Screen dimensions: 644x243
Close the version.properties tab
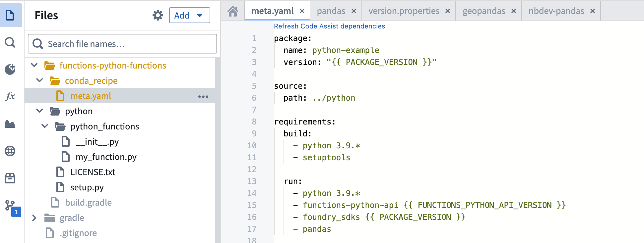pos(448,11)
